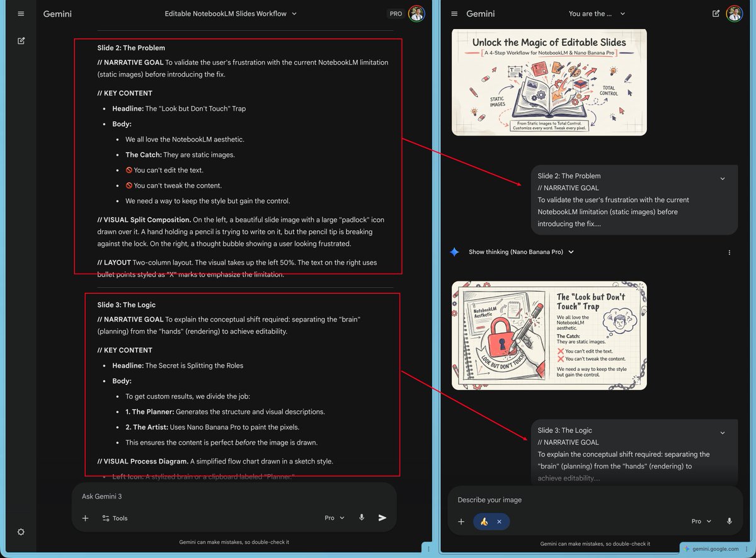The image size is (756, 558).
Task: Click plus icon beside Tools button
Action: 85,518
